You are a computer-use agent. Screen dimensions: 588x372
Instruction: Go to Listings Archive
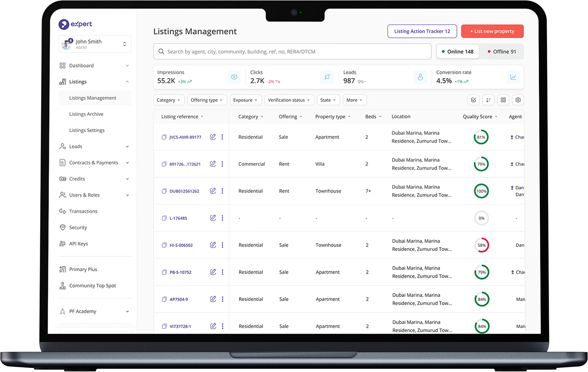point(86,114)
